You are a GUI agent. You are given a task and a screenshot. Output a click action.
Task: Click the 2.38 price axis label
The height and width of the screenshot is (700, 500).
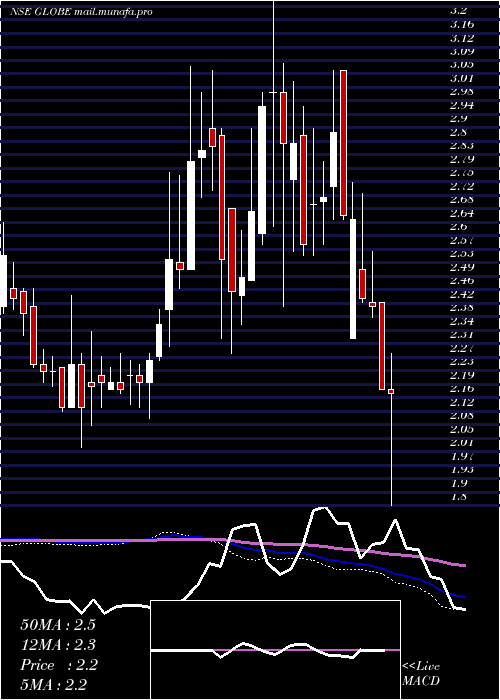coord(462,308)
